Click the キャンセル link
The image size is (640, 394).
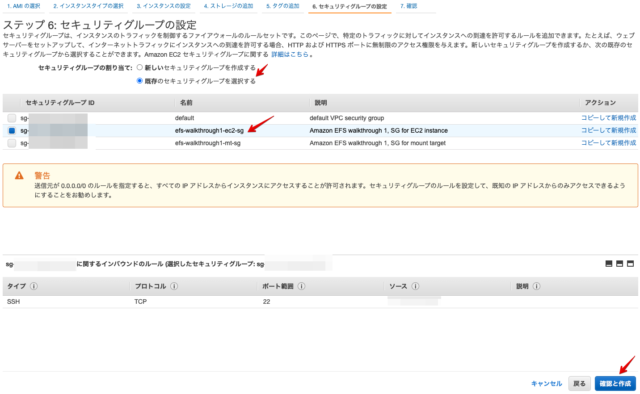point(547,383)
